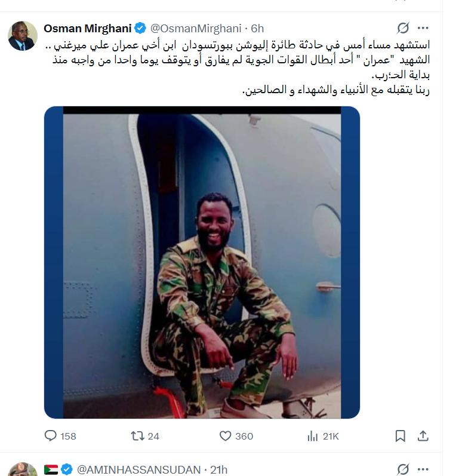Click the verified badge beside @AMINHASSANSUDAN
Viewport: 465px width, 476px height.
click(67, 469)
